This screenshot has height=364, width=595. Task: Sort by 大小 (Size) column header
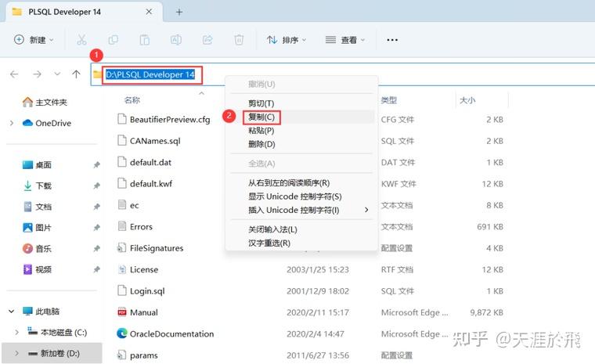pos(467,100)
